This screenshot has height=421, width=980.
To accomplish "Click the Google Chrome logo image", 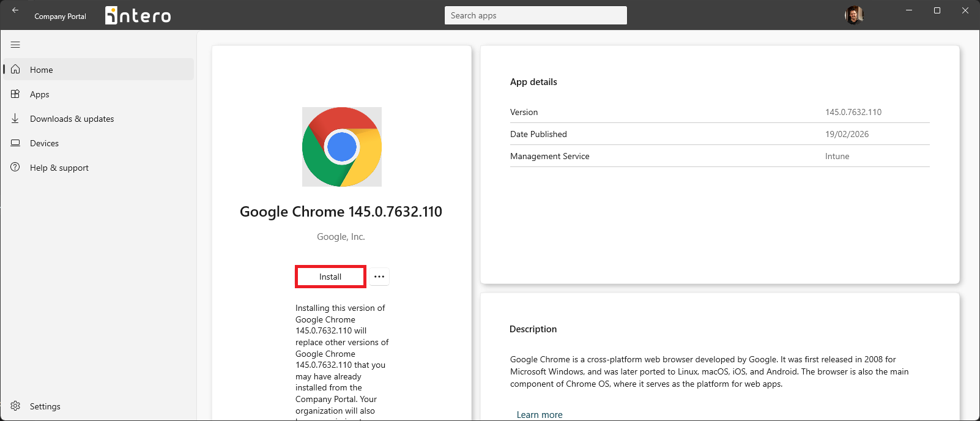I will pos(342,147).
